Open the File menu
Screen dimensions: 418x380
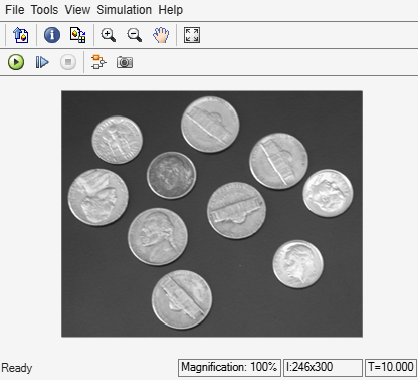pos(15,10)
